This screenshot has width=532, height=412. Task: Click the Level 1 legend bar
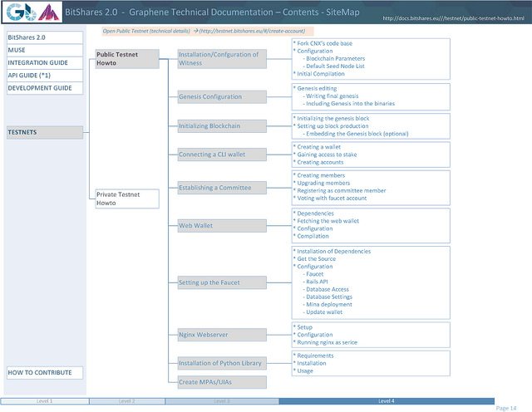(44, 401)
